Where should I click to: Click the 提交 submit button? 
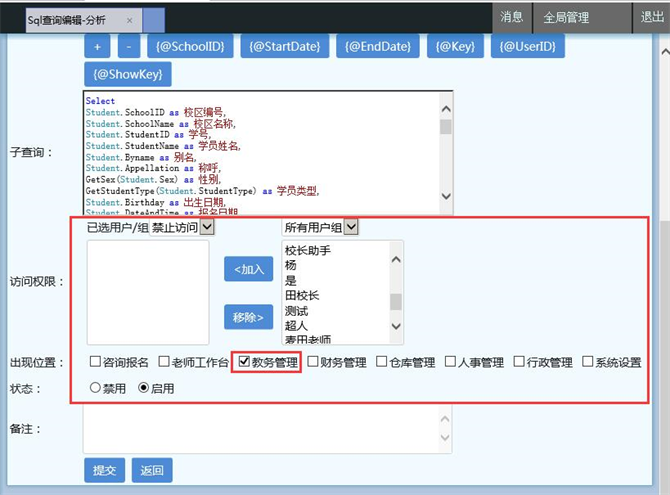coord(105,470)
